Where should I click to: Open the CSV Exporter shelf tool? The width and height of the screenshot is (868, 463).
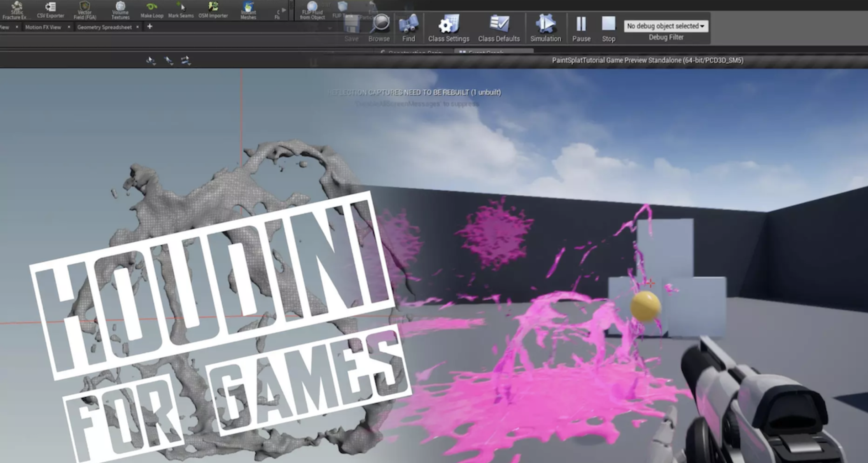(51, 10)
